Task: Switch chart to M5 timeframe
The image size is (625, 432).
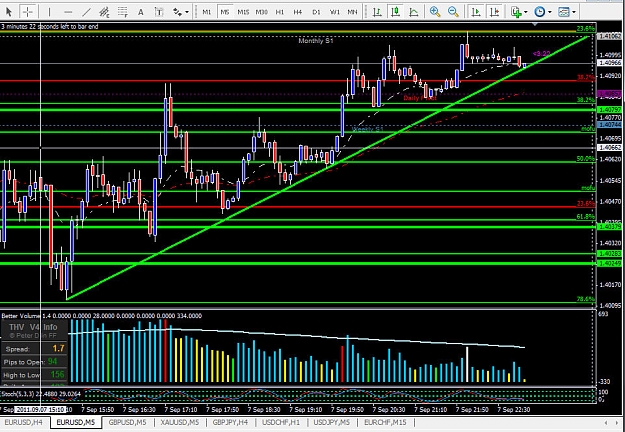Action: pyautogui.click(x=225, y=12)
